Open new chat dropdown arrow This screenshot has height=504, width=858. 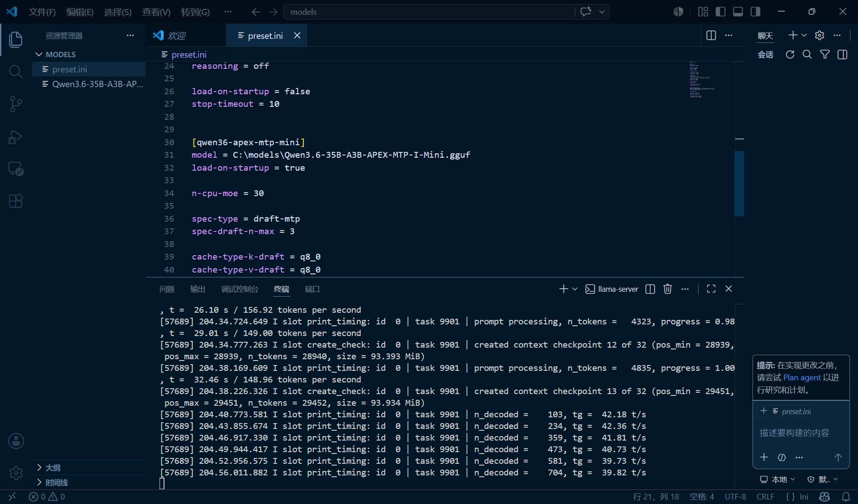coord(804,35)
